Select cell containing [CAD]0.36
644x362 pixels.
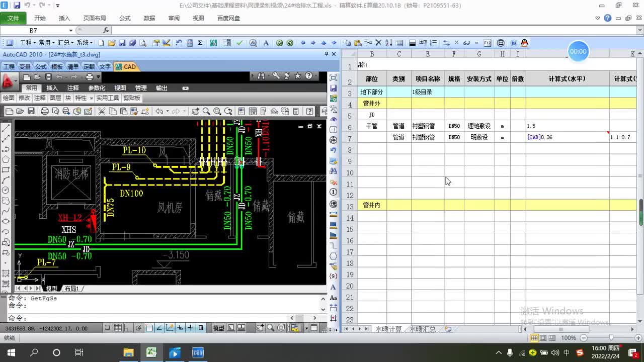click(568, 137)
